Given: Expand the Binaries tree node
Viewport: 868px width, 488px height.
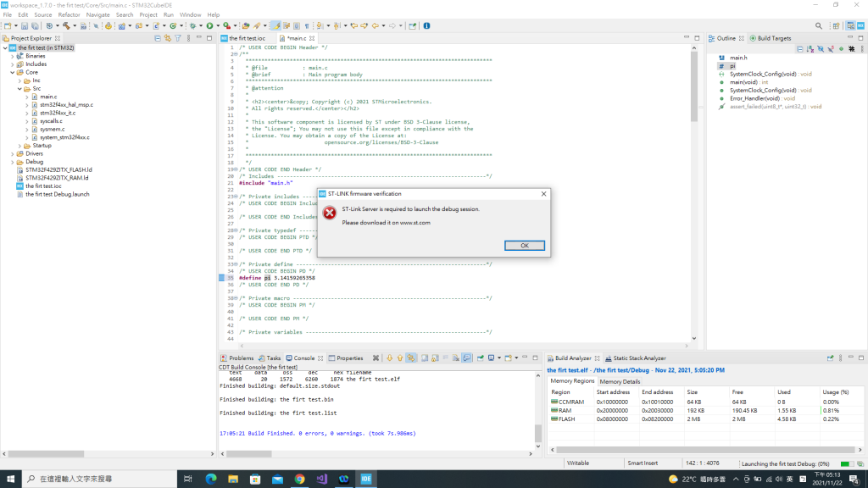Looking at the screenshot, I should [x=13, y=57].
